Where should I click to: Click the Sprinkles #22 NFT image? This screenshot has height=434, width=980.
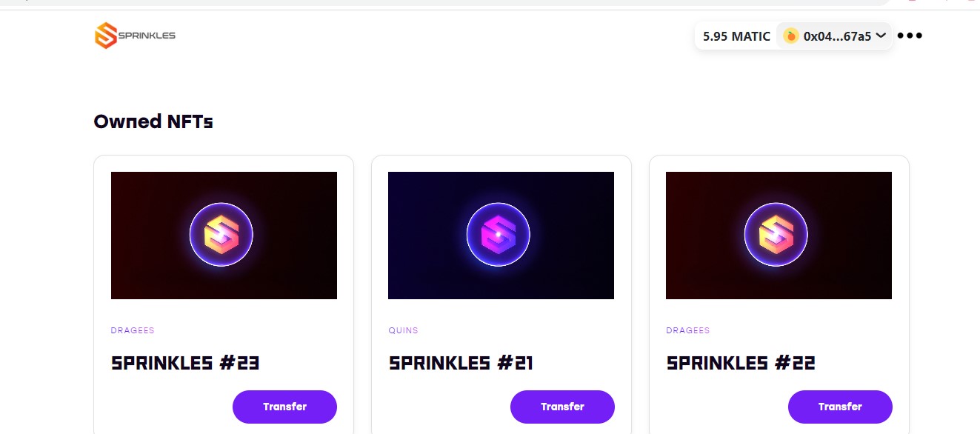pos(779,235)
